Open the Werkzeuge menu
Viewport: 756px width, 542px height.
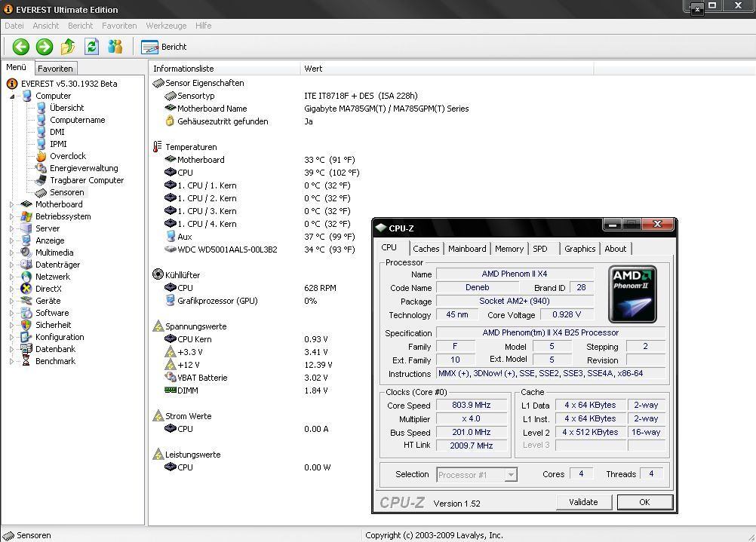(x=166, y=26)
